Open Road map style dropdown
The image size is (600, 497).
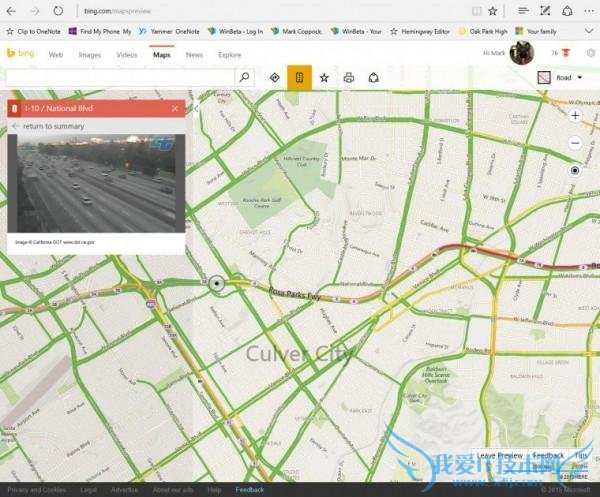pyautogui.click(x=569, y=78)
